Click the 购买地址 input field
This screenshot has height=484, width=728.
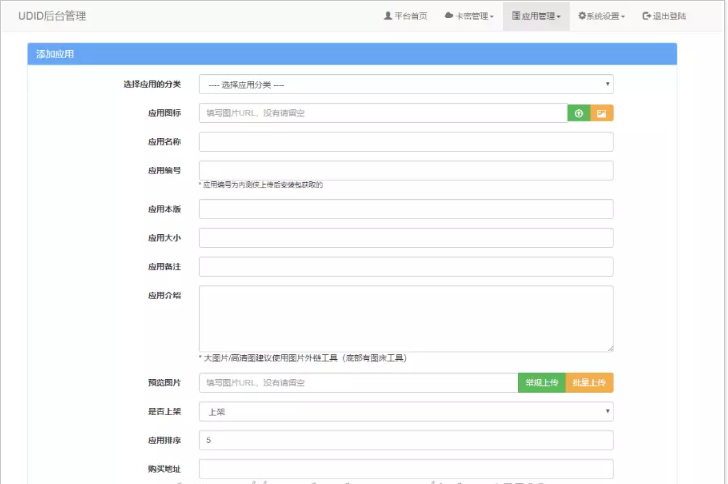point(406,469)
